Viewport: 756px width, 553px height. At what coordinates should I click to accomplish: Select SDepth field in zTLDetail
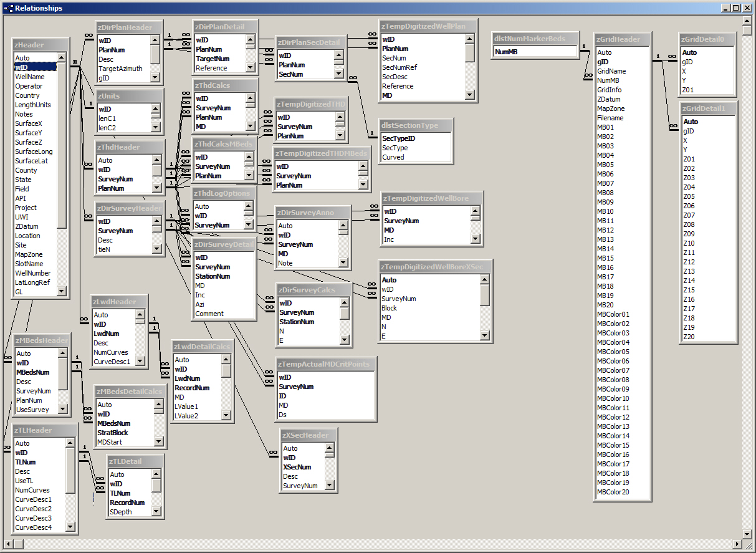pos(130,512)
